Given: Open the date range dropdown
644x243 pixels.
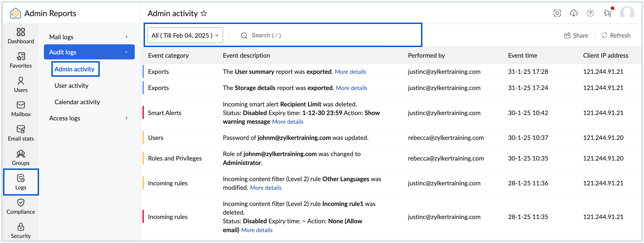Looking at the screenshot, I should click(185, 35).
